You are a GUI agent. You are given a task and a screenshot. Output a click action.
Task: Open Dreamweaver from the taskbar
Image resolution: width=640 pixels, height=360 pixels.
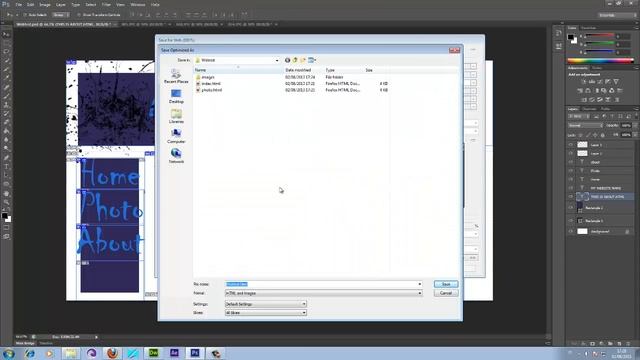[153, 353]
